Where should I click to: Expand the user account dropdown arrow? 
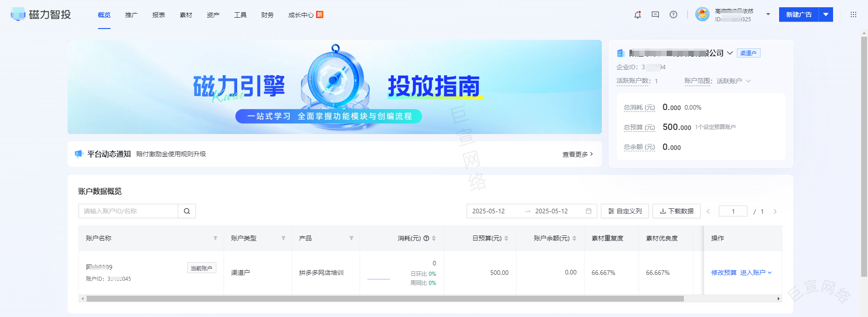tap(768, 14)
